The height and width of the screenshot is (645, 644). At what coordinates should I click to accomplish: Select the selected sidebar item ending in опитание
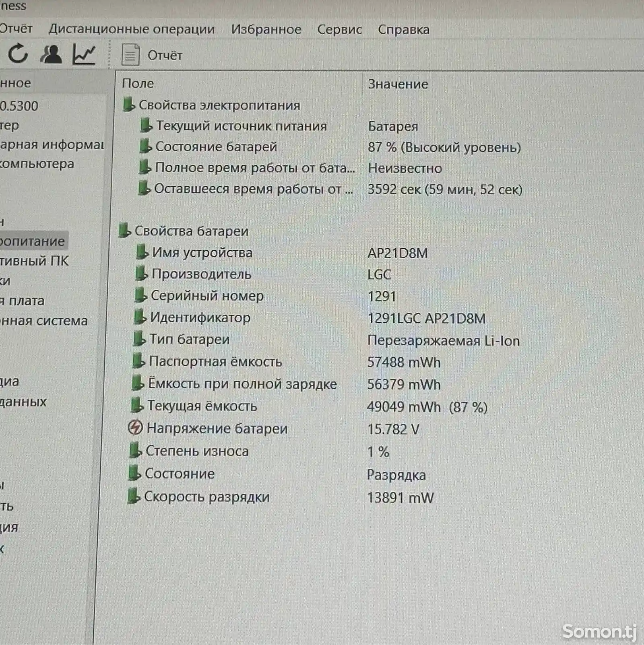click(33, 241)
